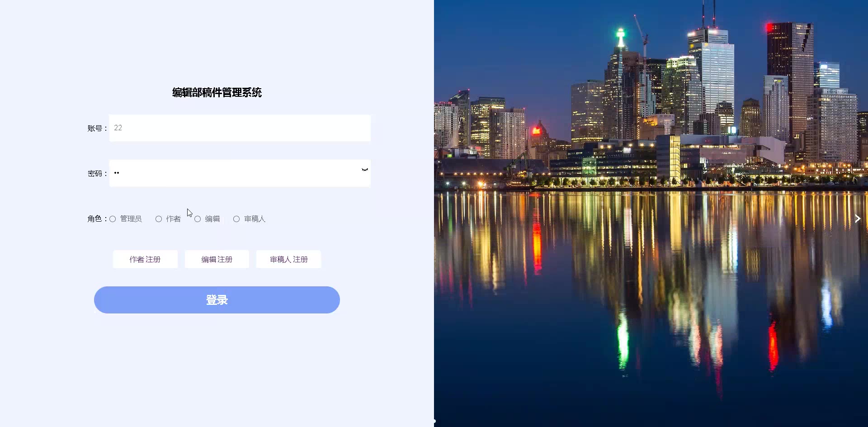
Task: Click the blue 登录 button
Action: (x=217, y=300)
